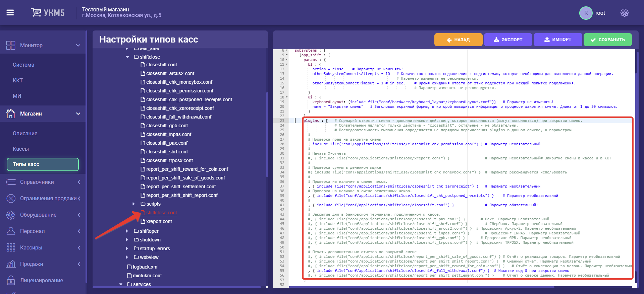The width and height of the screenshot is (644, 294).
Task: Collapse the services folder tree arrow
Action: click(x=121, y=284)
